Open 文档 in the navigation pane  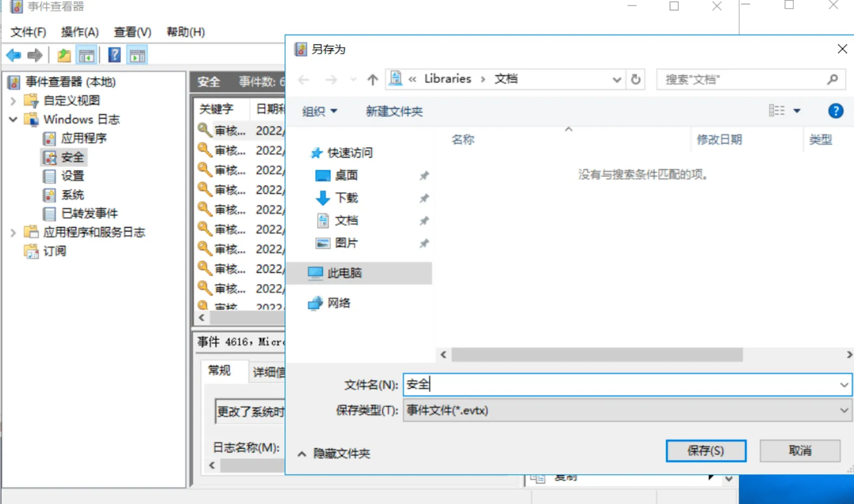346,221
